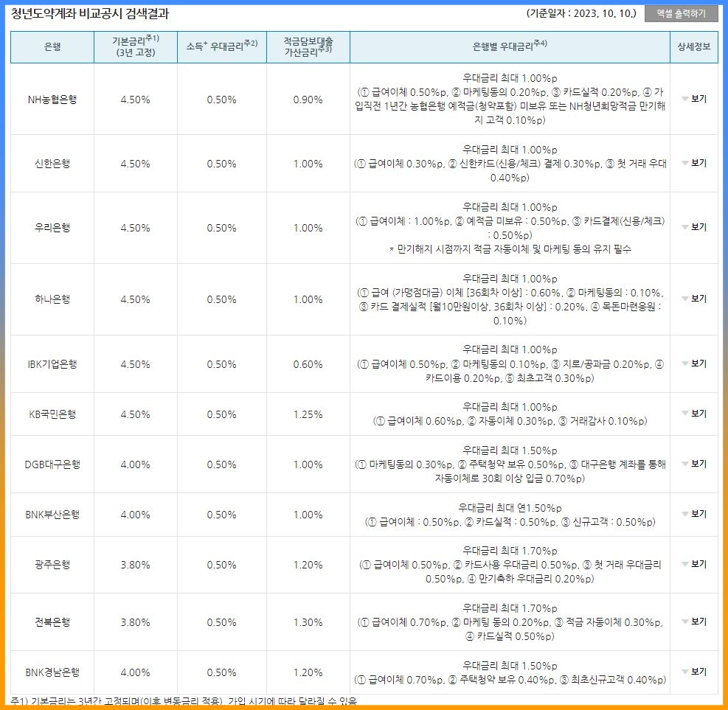
Task: Expand 보기 details for NH농협은행 row
Action: pyautogui.click(x=695, y=99)
